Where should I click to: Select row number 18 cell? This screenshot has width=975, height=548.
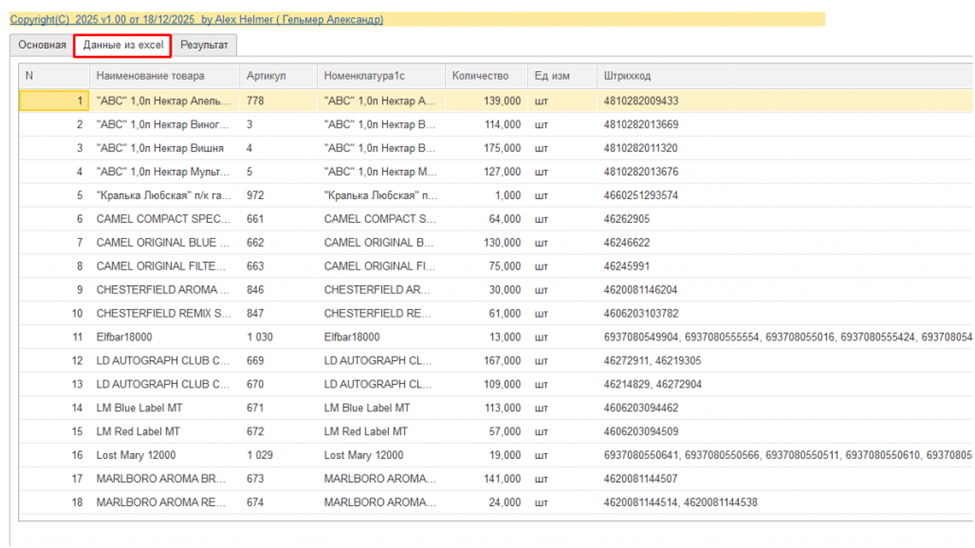77,502
